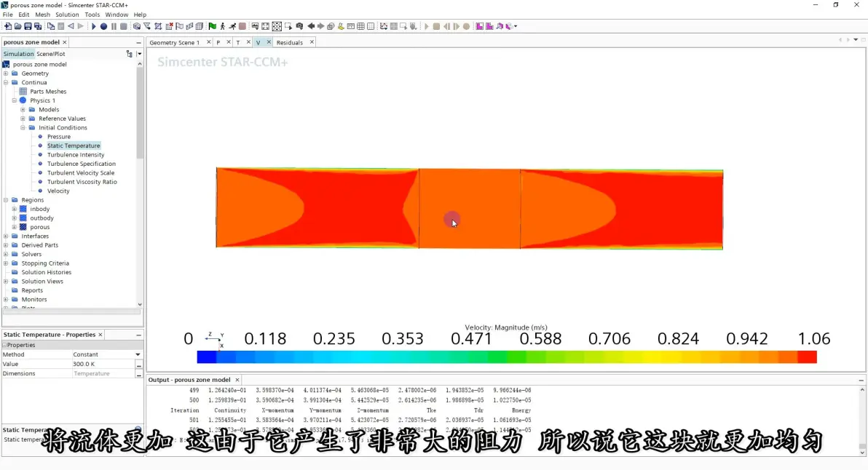Close the Output - porous zone model panel

237,380
